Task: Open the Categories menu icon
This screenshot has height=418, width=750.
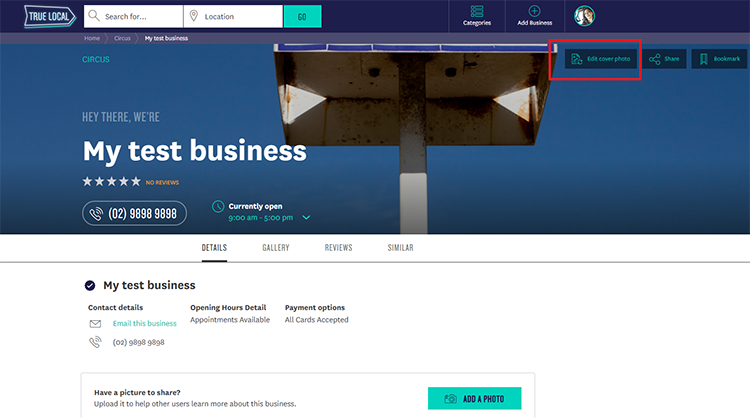Action: 477,11
